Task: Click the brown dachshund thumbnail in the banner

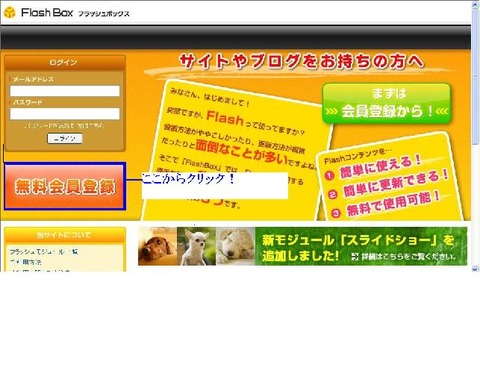Action: coord(157,246)
